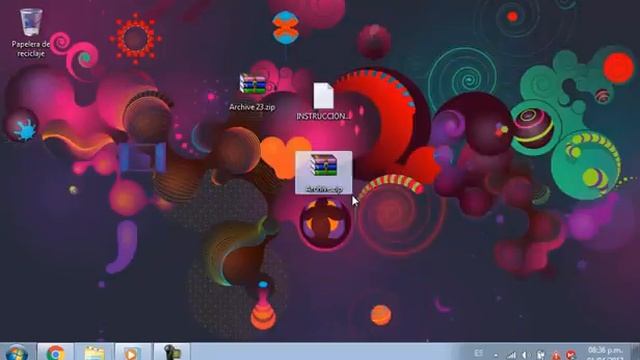Open the camera recorder taskbar app
Image resolution: width=640 pixels, height=360 pixels.
pyautogui.click(x=172, y=352)
